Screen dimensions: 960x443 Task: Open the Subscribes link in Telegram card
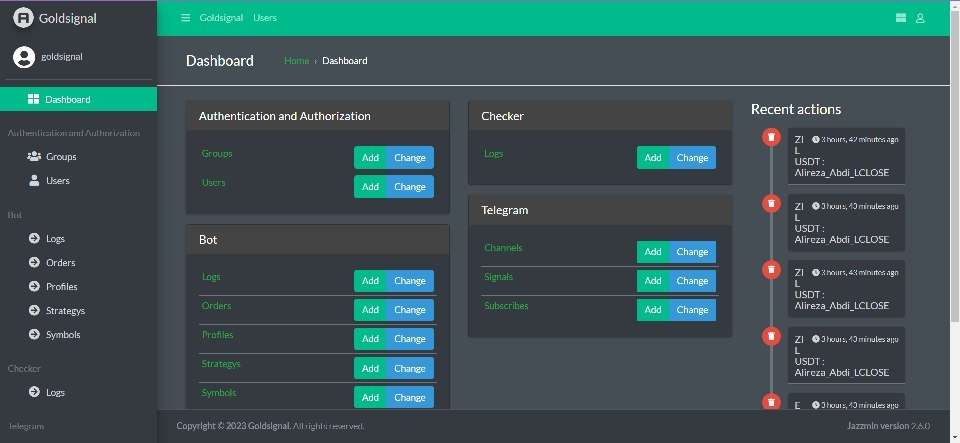point(506,306)
